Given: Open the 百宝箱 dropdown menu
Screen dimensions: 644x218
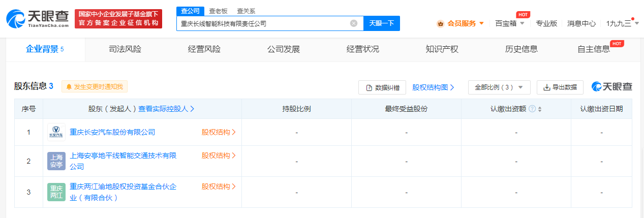Looking at the screenshot, I should [x=510, y=23].
